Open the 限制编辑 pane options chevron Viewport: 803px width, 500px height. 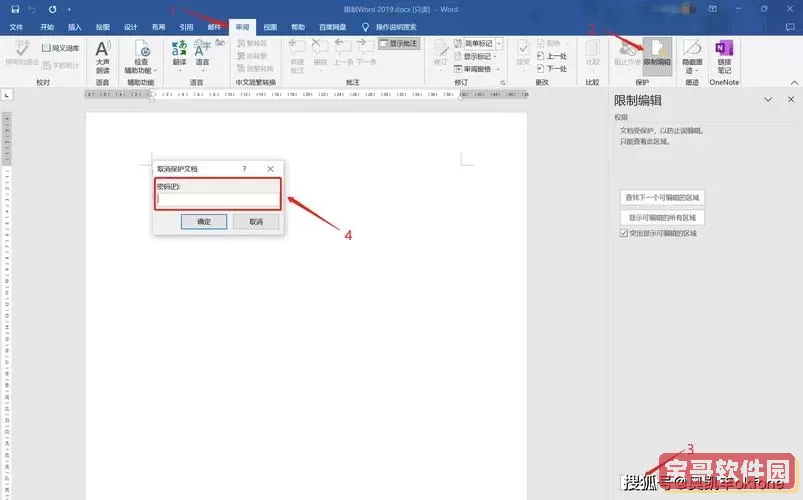point(768,99)
